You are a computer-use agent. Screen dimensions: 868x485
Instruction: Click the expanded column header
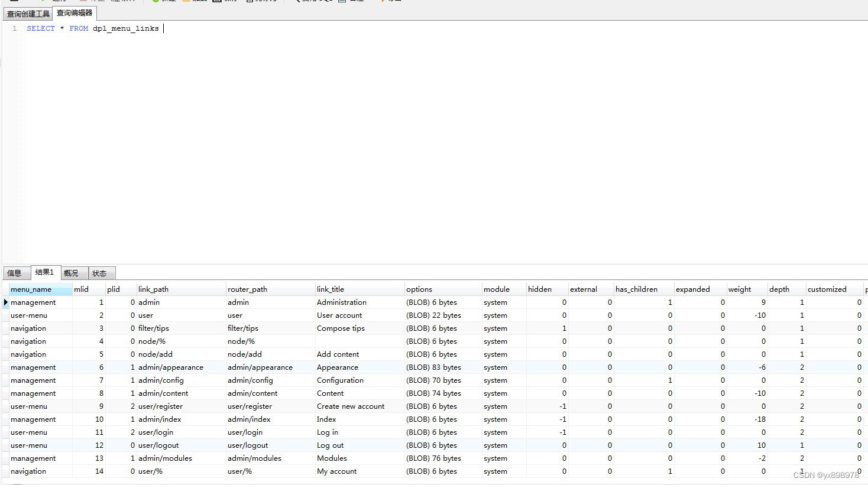tap(701, 289)
